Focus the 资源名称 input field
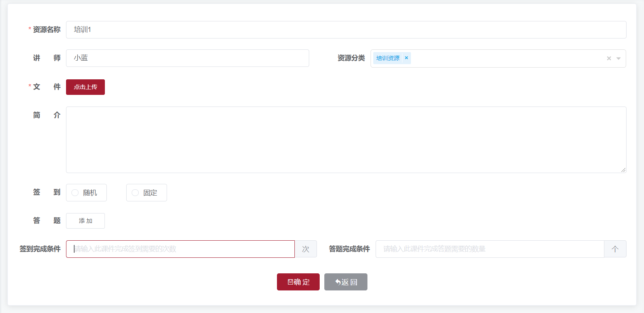The height and width of the screenshot is (313, 644). [346, 30]
